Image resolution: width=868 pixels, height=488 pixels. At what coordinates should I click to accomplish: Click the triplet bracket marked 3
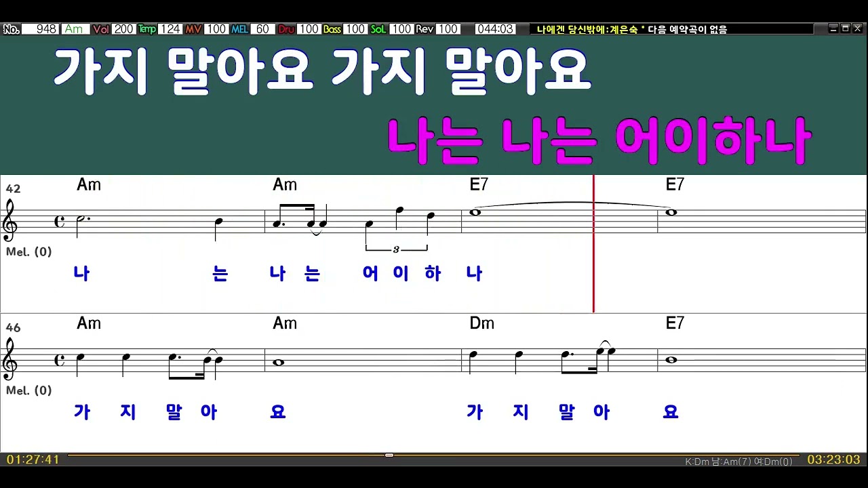[x=397, y=249]
